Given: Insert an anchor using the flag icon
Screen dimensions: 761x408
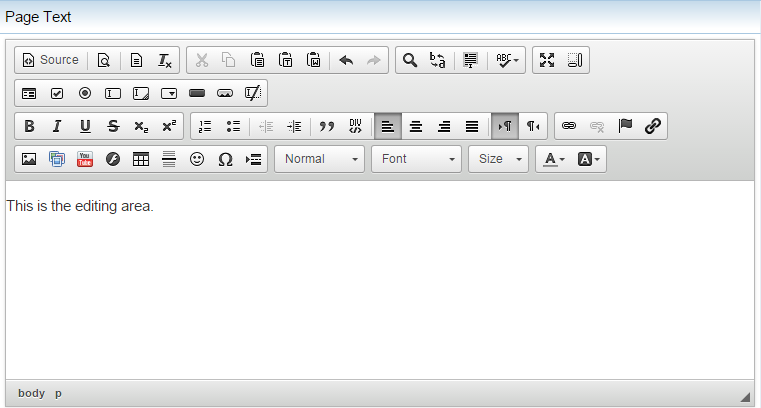Looking at the screenshot, I should (625, 126).
